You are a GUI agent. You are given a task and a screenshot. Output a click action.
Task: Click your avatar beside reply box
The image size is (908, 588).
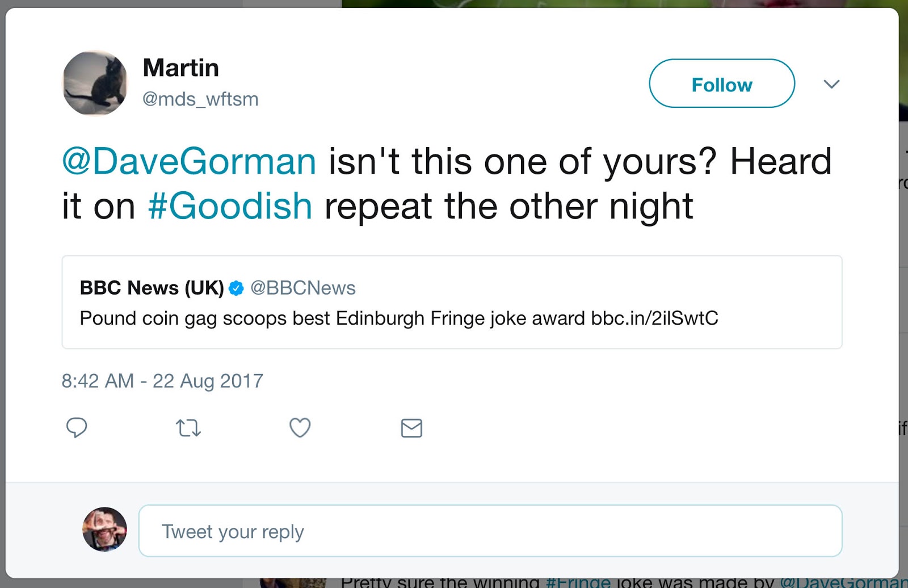tap(104, 530)
